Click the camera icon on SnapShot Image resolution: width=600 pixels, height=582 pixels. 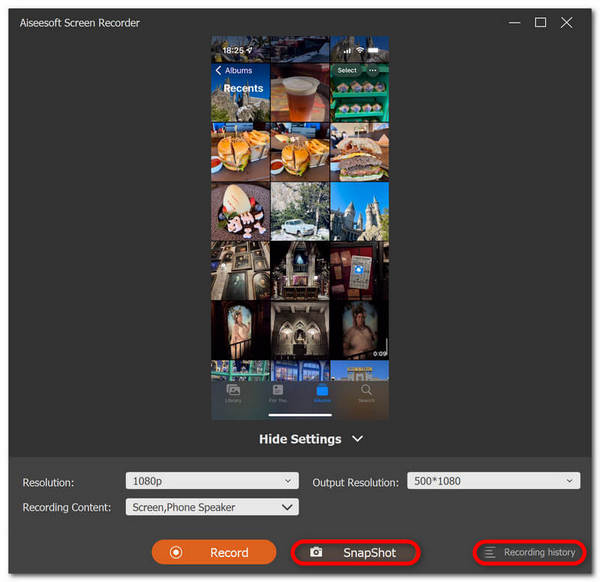pyautogui.click(x=316, y=552)
